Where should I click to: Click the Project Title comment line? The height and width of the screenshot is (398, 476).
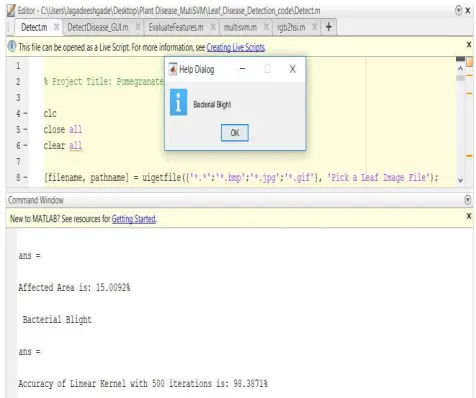point(104,81)
